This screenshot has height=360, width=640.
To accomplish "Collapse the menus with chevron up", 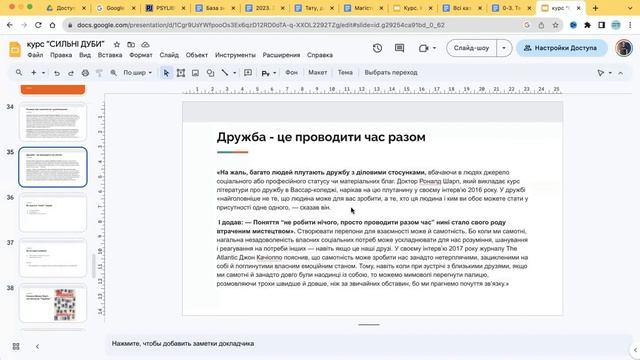I will pyautogui.click(x=620, y=73).
